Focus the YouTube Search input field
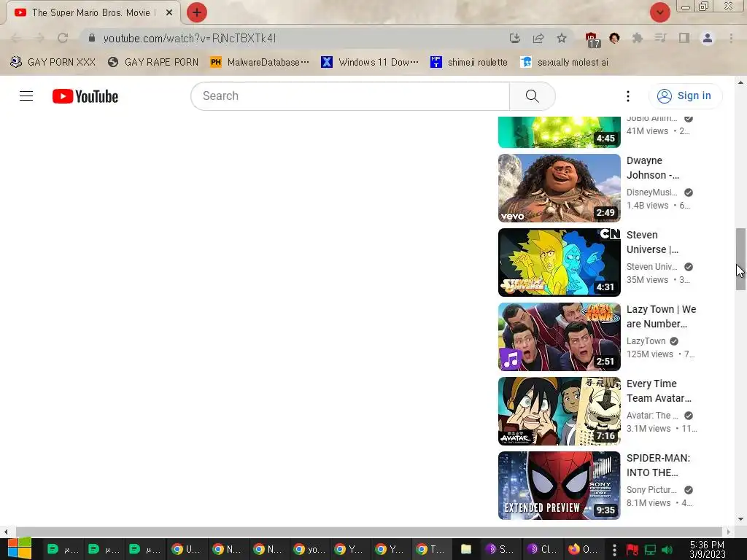The height and width of the screenshot is (560, 747). [x=350, y=96]
